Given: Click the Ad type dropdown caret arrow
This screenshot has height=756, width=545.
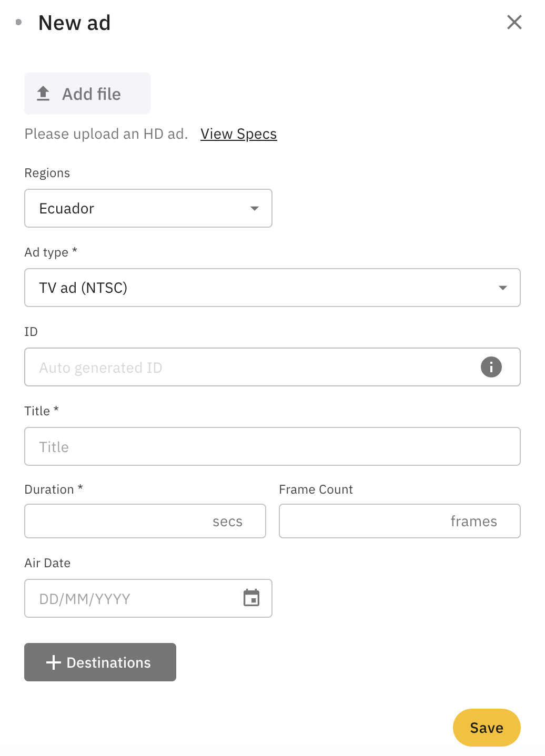Looking at the screenshot, I should coord(503,288).
